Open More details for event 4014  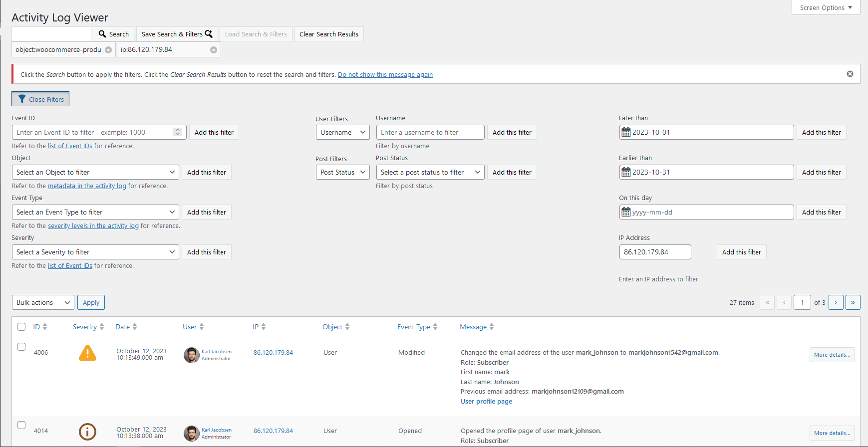point(832,433)
